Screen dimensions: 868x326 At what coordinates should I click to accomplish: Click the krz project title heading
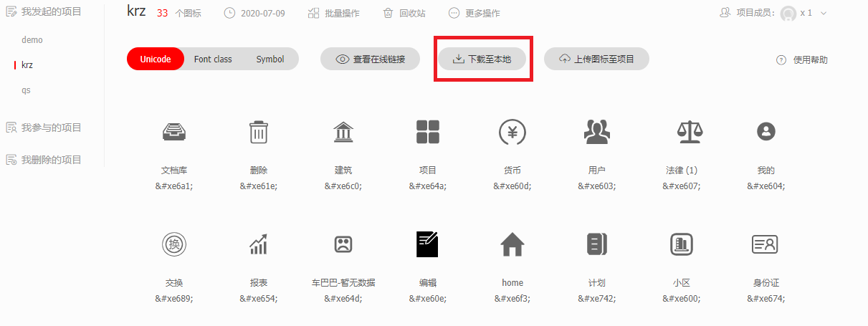137,12
